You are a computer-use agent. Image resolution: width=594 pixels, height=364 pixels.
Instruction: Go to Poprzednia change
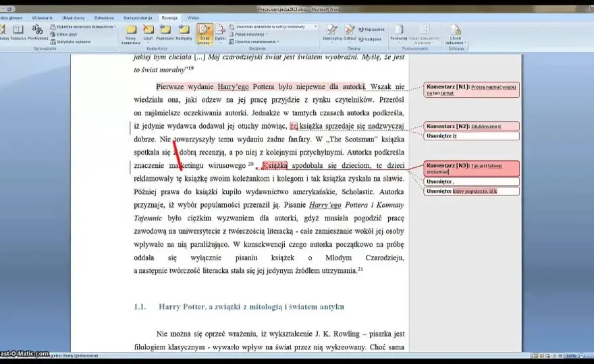click(371, 29)
